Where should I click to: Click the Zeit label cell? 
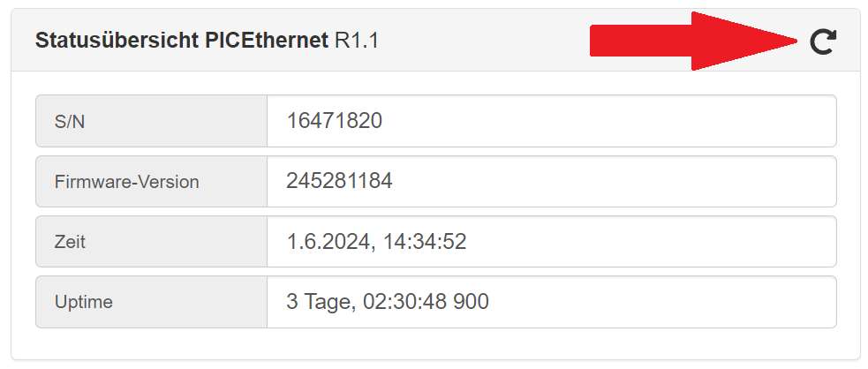point(151,241)
